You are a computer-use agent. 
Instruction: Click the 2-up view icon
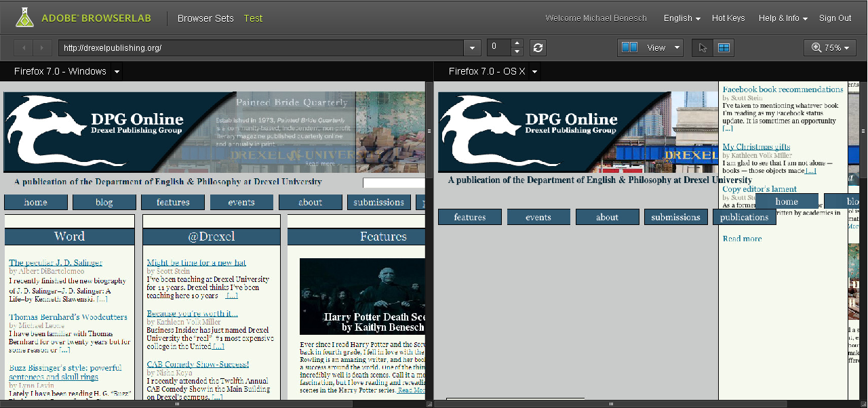[x=630, y=47]
